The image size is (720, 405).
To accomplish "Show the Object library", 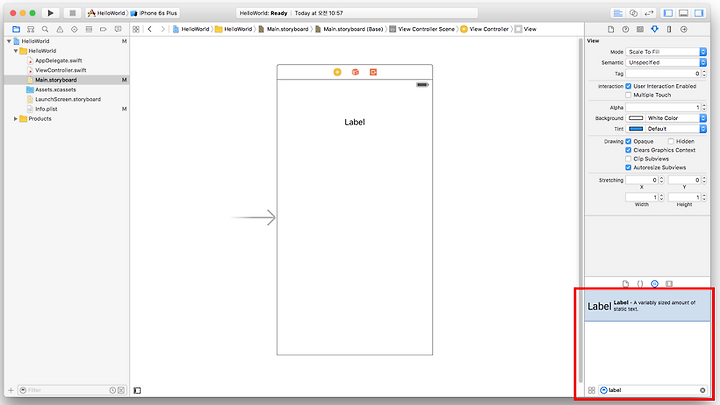I will (x=654, y=284).
